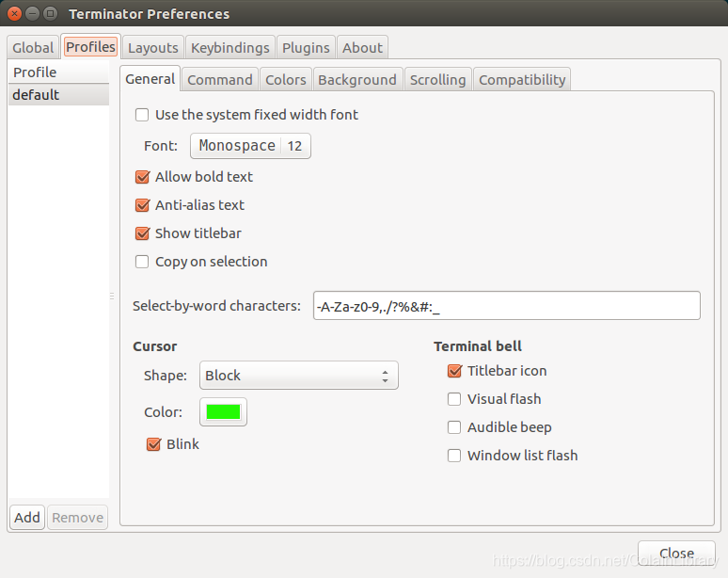Click the Remove profile button

(77, 517)
